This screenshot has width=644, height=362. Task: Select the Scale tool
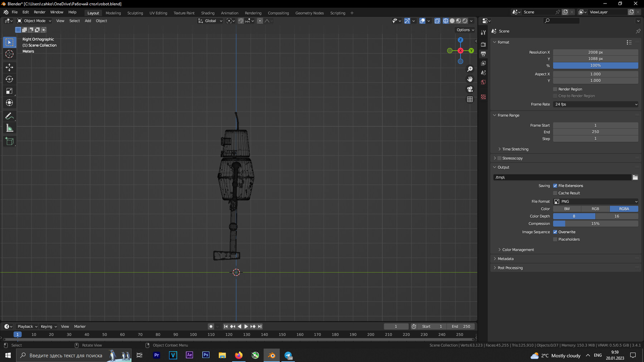[x=10, y=91]
